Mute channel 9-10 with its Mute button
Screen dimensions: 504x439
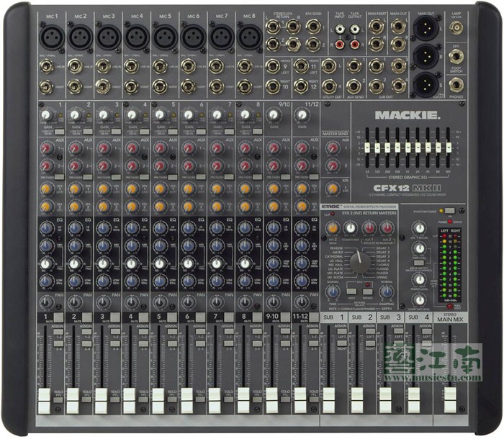285,317
